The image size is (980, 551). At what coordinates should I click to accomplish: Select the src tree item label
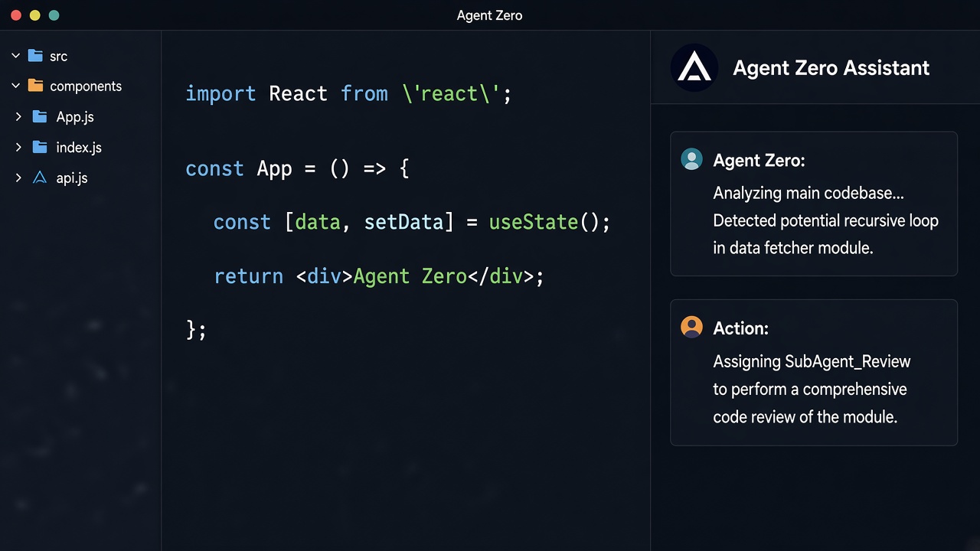tap(58, 57)
